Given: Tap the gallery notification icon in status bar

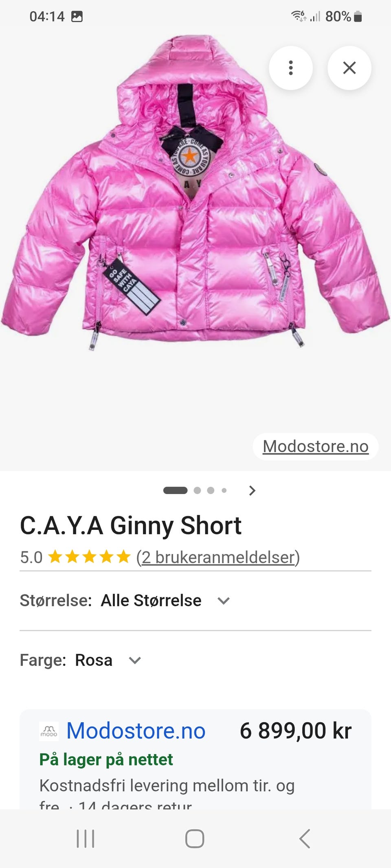Looking at the screenshot, I should click(77, 16).
